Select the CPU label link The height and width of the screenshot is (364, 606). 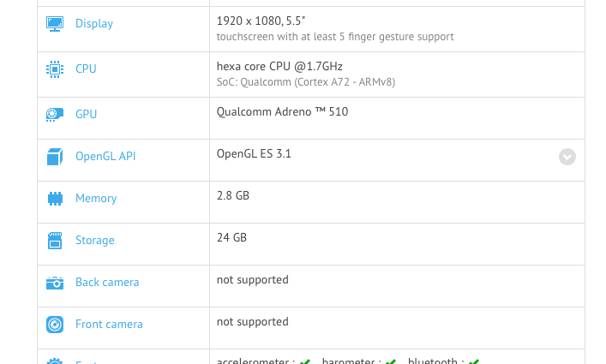point(86,69)
